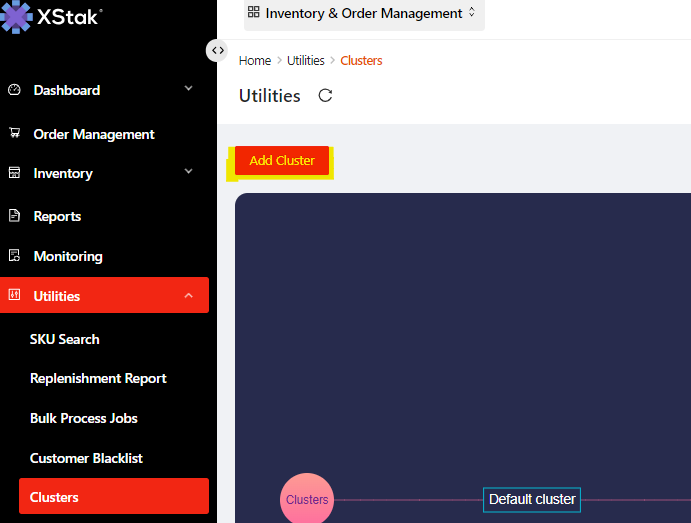The height and width of the screenshot is (523, 691).
Task: Collapse the sidebar with arrow toggle
Action: pyautogui.click(x=217, y=50)
